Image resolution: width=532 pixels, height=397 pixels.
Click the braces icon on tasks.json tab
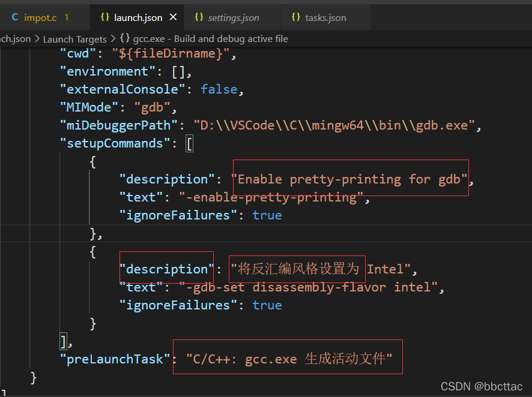(296, 17)
